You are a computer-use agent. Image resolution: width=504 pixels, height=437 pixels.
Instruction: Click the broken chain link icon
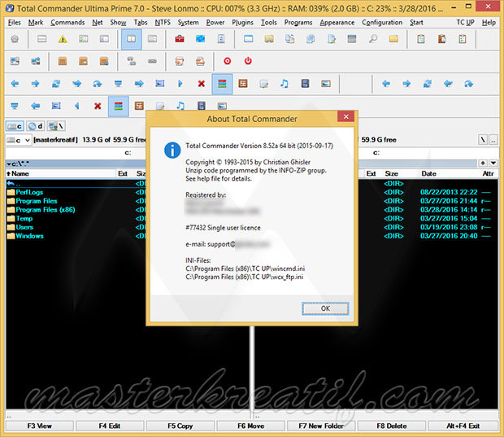132,61
